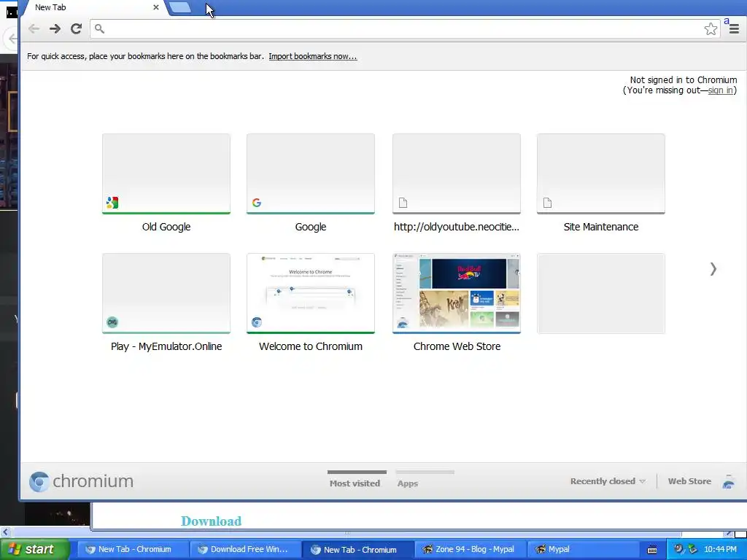The height and width of the screenshot is (560, 747).
Task: Open the Google most-visited tile
Action: coord(311,174)
